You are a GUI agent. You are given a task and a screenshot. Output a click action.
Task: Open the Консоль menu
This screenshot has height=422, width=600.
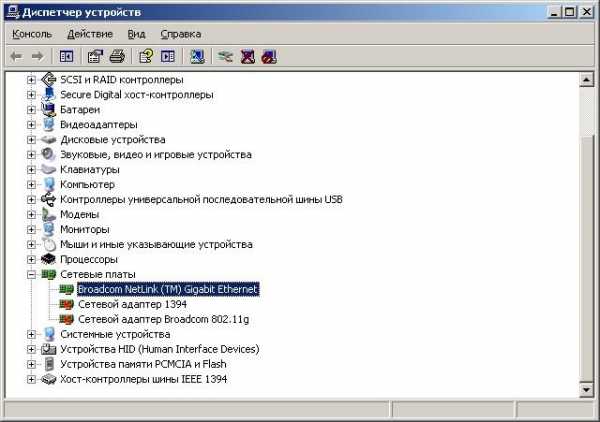(x=32, y=34)
